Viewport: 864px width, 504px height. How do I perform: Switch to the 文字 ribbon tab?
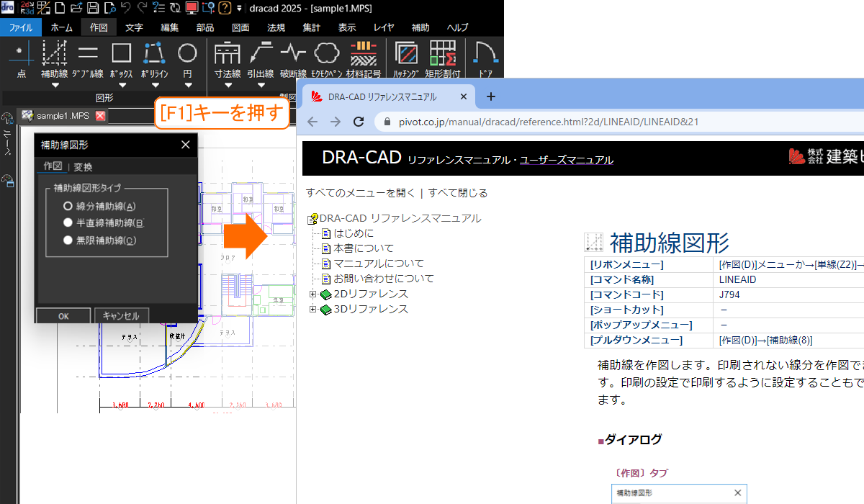point(134,27)
